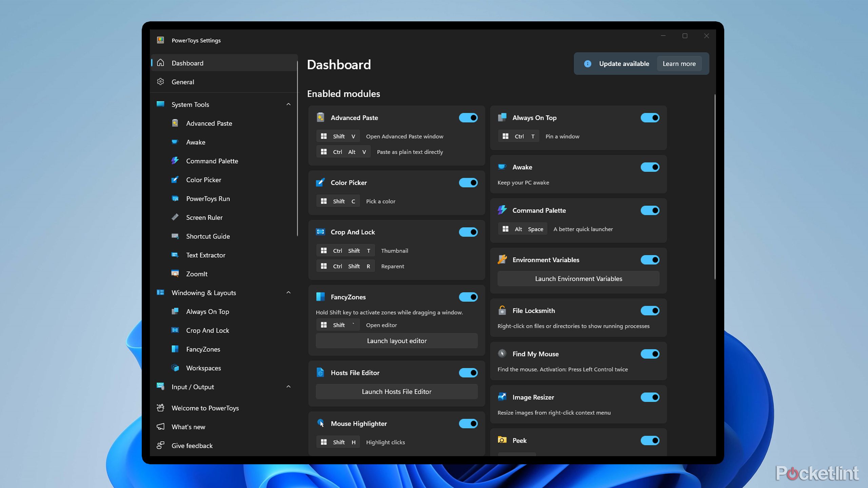868x488 pixels.
Task: Disable the Hosts File Editor toggle
Action: click(468, 373)
